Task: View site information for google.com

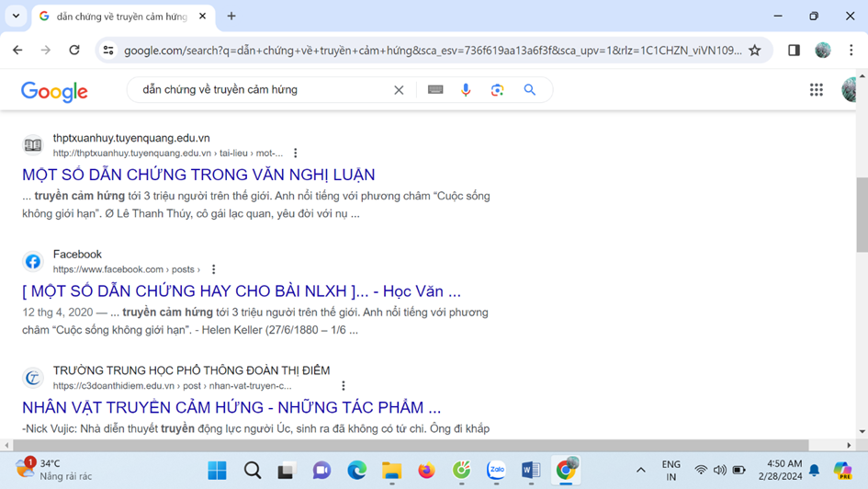Action: click(x=108, y=51)
